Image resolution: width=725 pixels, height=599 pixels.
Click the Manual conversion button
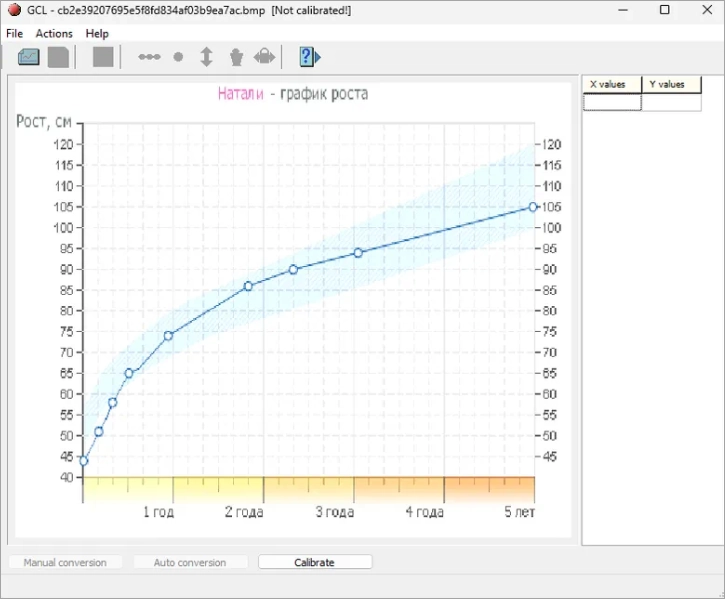point(65,562)
